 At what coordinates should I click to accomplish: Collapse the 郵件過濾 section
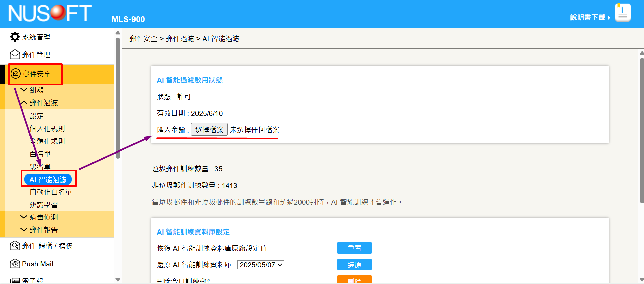coord(24,102)
